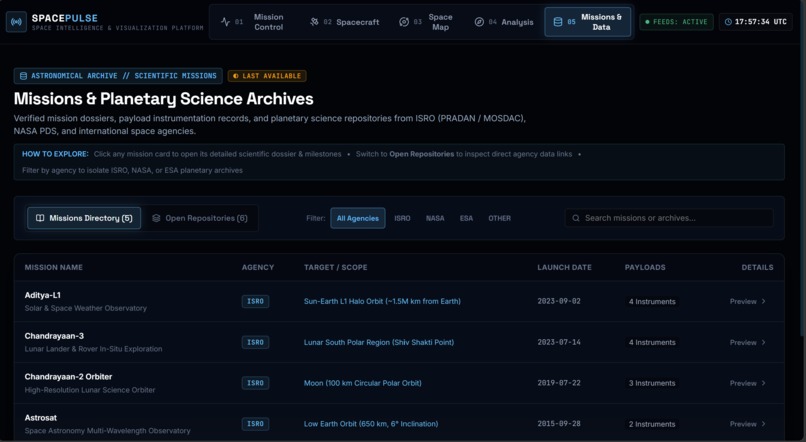806x442 pixels.
Task: Expand Aditya-L1 Preview chevron
Action: click(764, 302)
